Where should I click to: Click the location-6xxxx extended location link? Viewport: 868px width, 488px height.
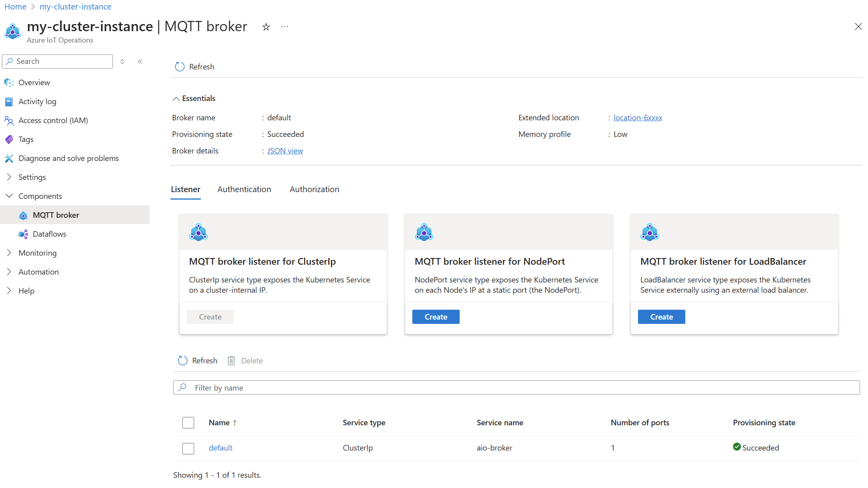tap(637, 118)
